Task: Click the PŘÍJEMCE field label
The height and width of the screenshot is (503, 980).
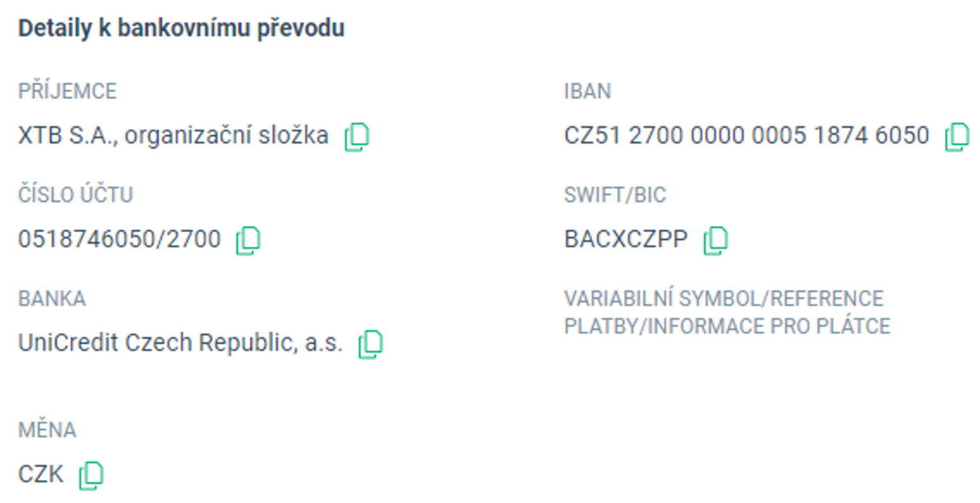Action: pos(68,91)
